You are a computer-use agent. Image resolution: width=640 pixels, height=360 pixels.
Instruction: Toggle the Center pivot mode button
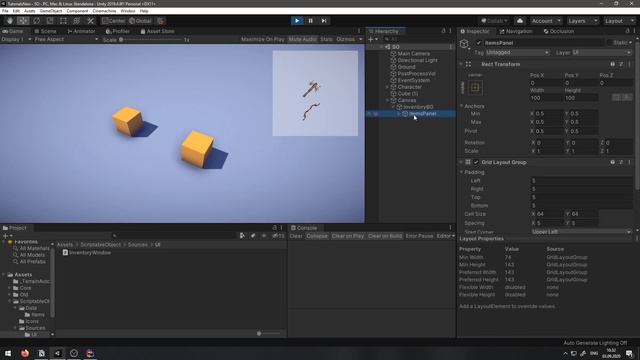point(114,21)
